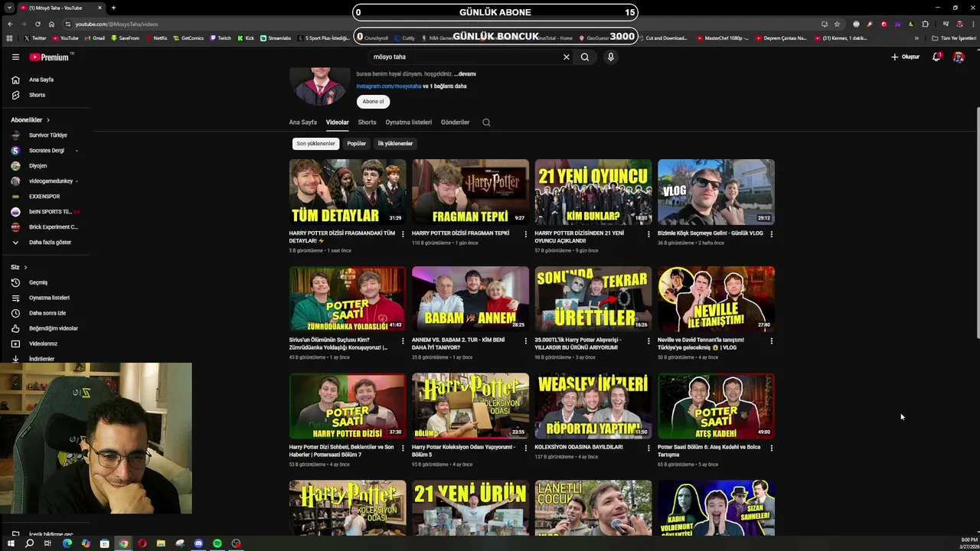Clear the search box with X icon
The width and height of the screenshot is (980, 551).
click(x=567, y=57)
